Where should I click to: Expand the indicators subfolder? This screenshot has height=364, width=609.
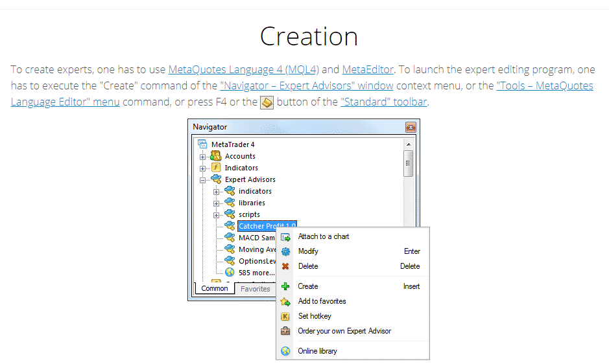pos(217,192)
